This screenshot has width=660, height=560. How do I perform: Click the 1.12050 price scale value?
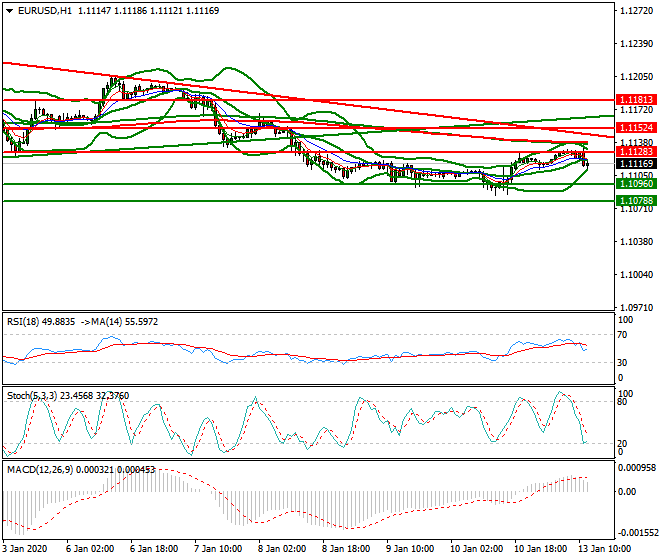637,77
